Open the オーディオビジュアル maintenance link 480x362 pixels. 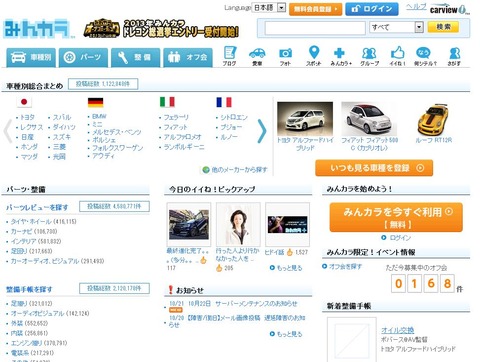[37, 313]
